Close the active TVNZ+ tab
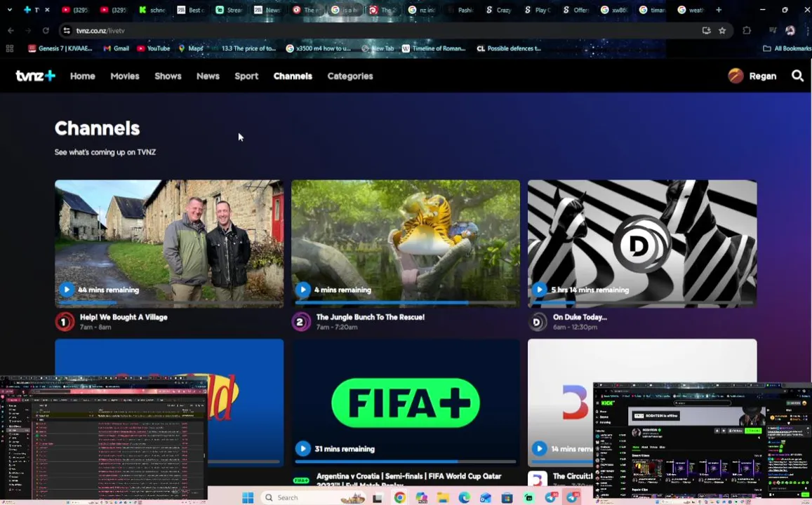The height and width of the screenshot is (505, 812). (x=47, y=10)
